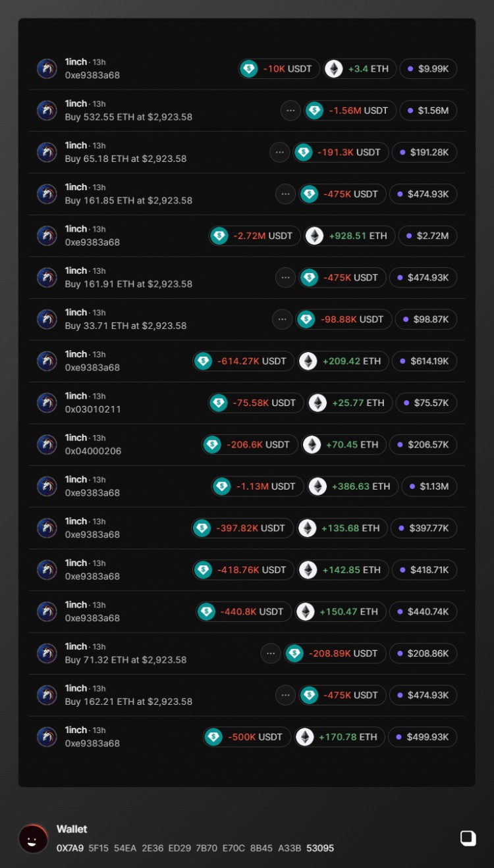Image resolution: width=494 pixels, height=868 pixels.
Task: Click the 1inch icon for transaction 0x03010211
Action: 47,403
